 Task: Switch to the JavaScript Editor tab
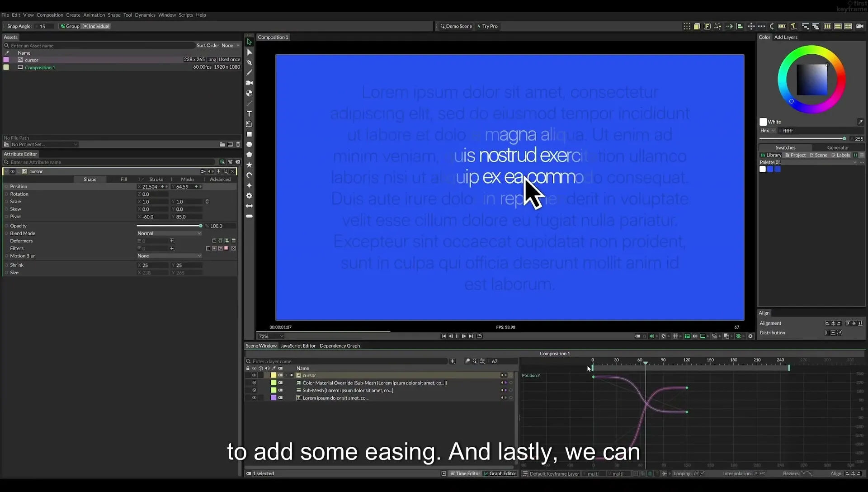(x=298, y=346)
